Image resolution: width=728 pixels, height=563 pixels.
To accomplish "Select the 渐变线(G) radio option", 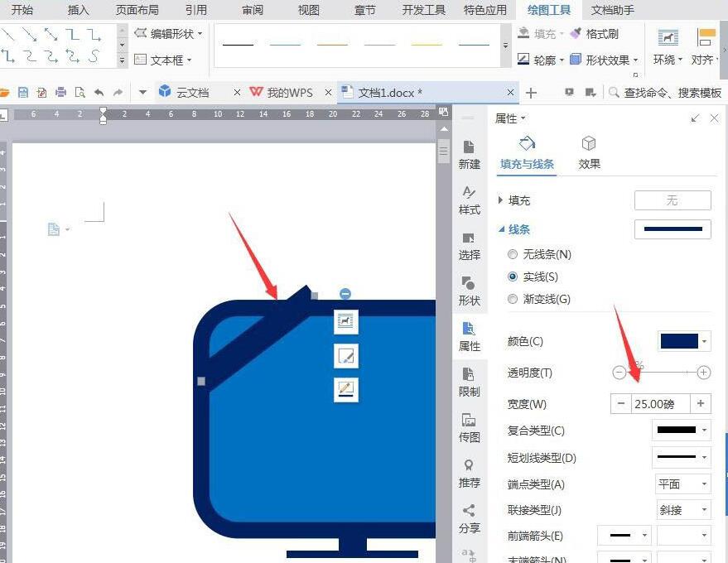I will click(x=513, y=299).
